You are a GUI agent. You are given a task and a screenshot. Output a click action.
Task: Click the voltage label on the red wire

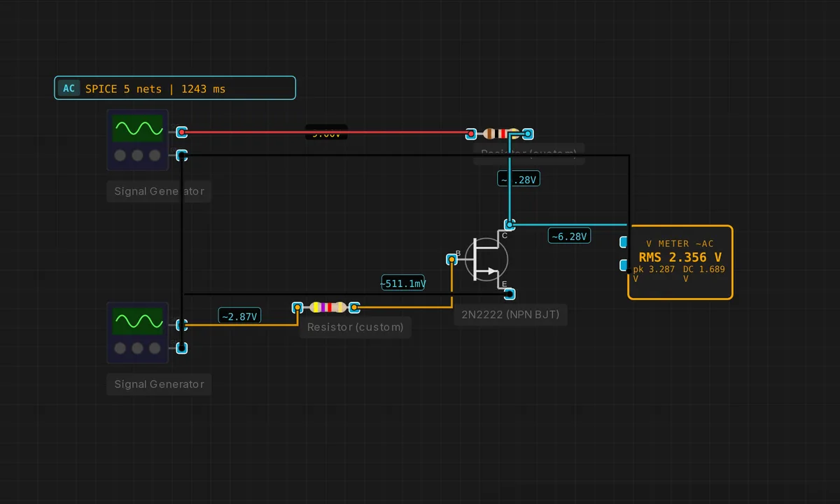click(326, 132)
